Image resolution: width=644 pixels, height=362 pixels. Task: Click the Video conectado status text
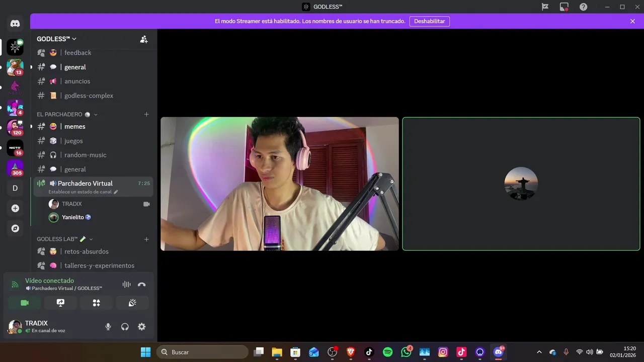point(49,281)
